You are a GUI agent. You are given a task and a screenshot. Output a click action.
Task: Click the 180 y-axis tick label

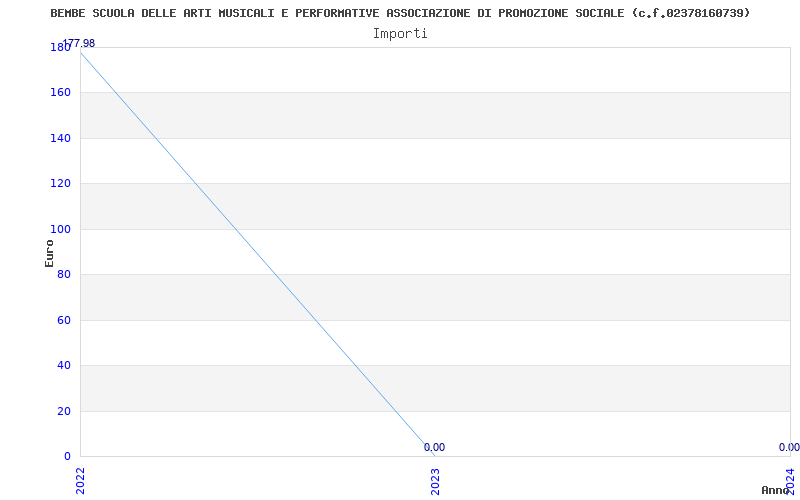coord(60,47)
